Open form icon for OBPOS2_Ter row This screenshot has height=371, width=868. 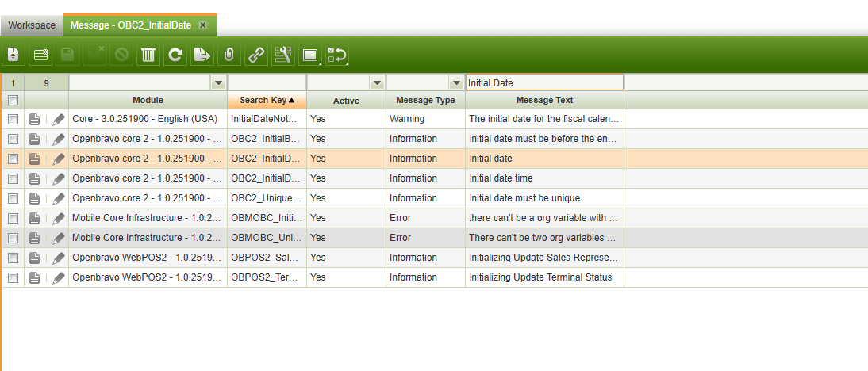[35, 277]
